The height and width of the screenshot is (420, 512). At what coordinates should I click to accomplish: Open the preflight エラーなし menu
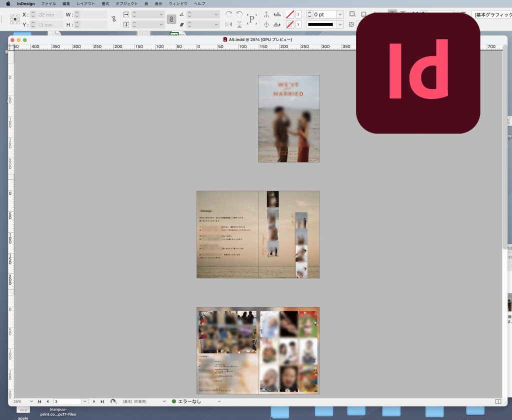click(219, 401)
